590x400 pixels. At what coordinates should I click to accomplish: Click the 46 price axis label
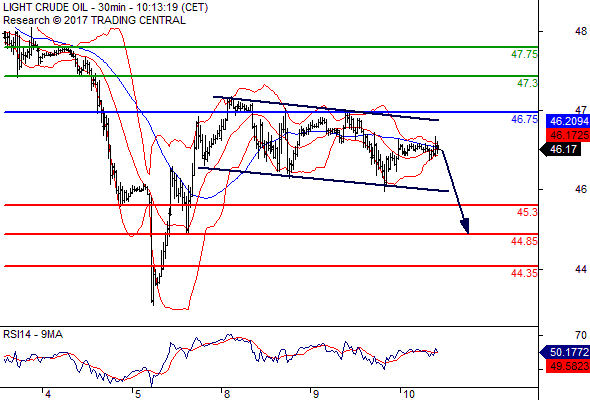[581, 189]
